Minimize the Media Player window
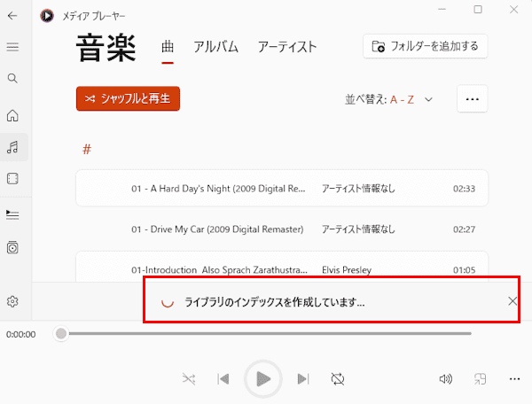The width and height of the screenshot is (532, 404). (442, 10)
